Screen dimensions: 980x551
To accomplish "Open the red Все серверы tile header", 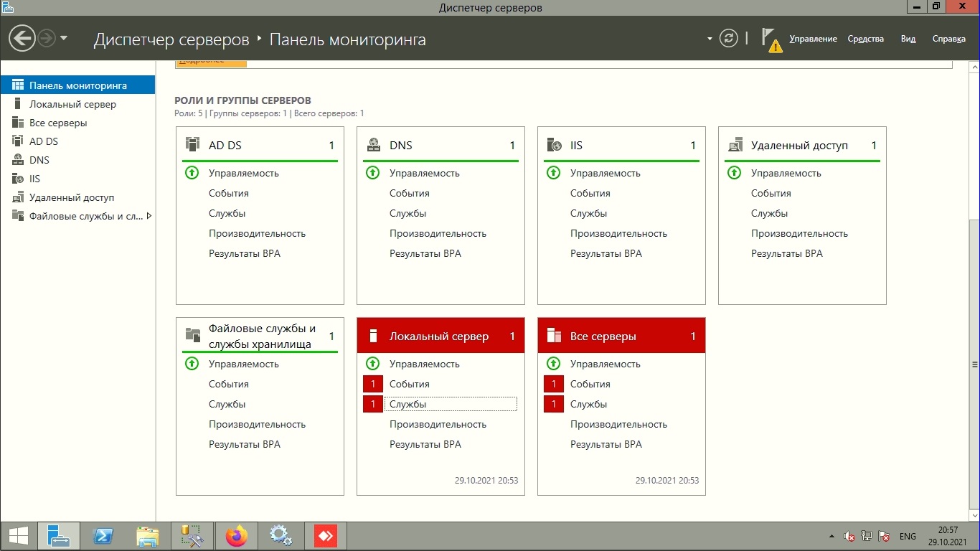I will click(x=621, y=336).
